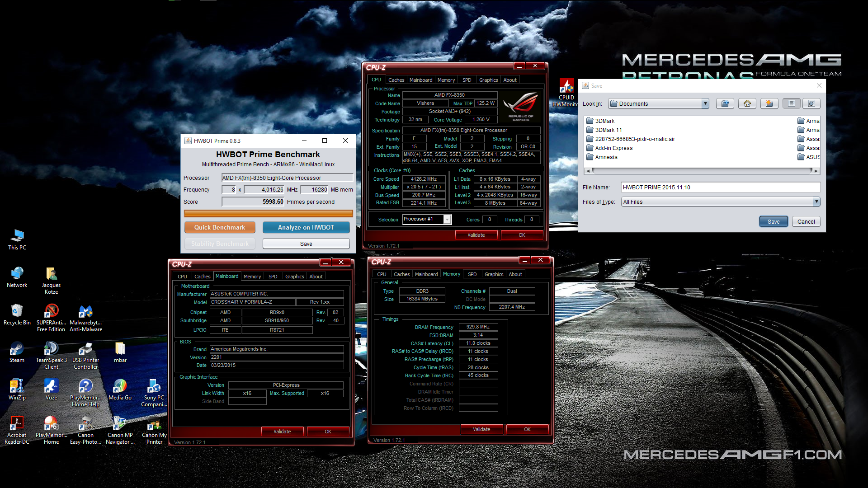This screenshot has width=868, height=488.
Task: Open the Processor #1 Selection dropdown
Action: [427, 219]
